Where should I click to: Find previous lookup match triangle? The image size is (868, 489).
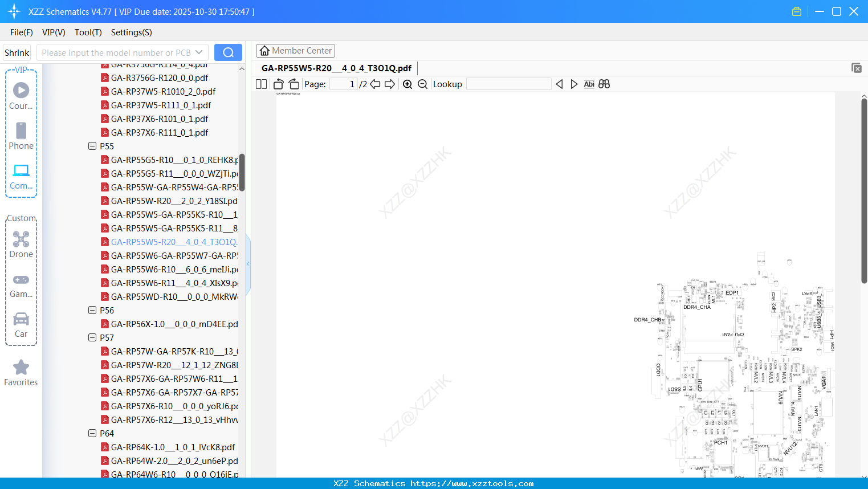pos(559,84)
